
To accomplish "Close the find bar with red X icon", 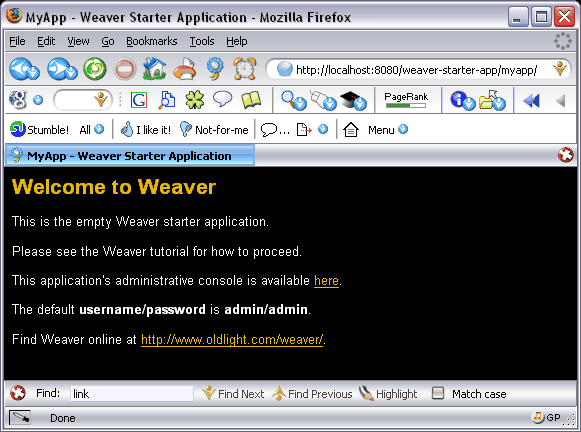I will point(18,393).
